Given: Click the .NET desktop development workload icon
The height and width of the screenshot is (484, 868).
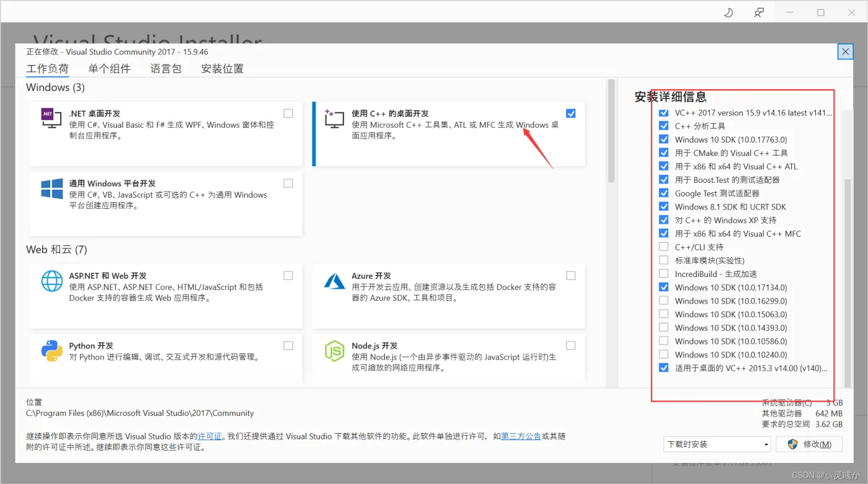Looking at the screenshot, I should (x=51, y=118).
